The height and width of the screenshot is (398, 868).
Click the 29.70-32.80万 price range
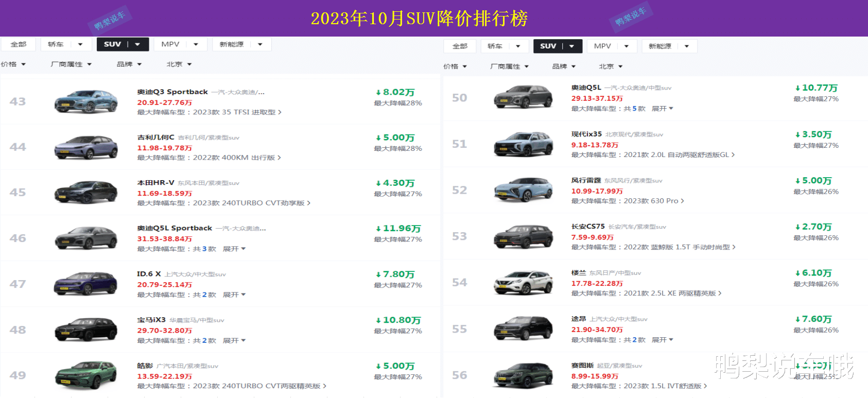pos(164,331)
